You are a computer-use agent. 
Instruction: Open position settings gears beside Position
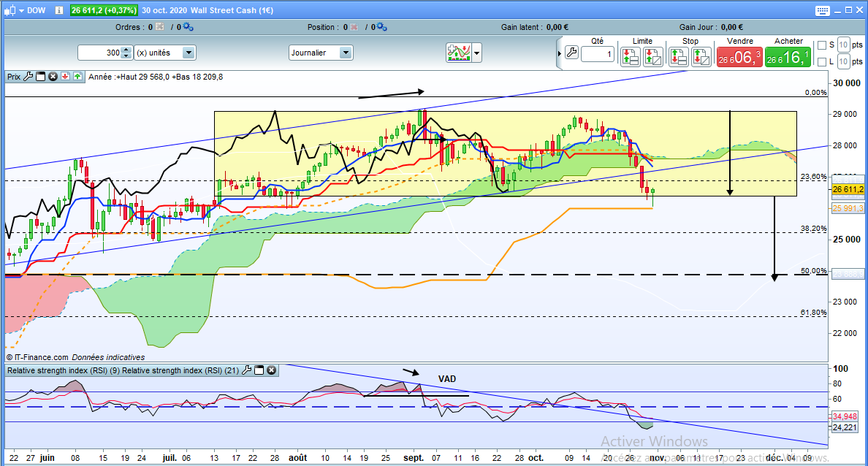381,26
